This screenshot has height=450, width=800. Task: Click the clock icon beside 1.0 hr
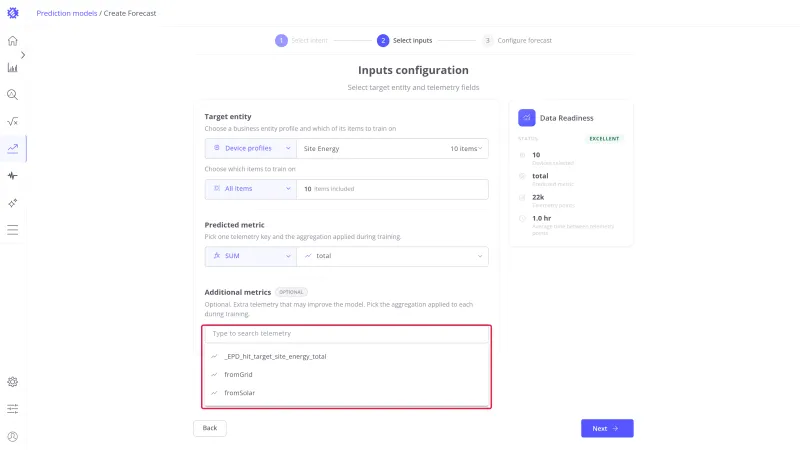pos(522,218)
